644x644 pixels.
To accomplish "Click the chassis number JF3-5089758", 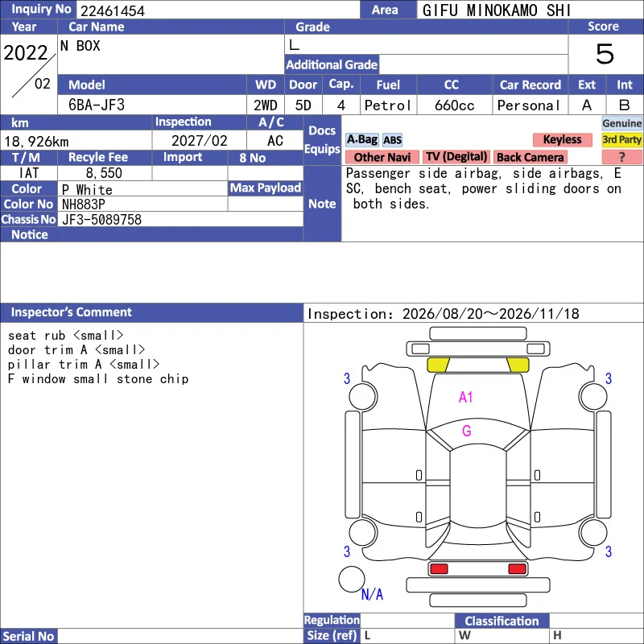I will tap(102, 220).
